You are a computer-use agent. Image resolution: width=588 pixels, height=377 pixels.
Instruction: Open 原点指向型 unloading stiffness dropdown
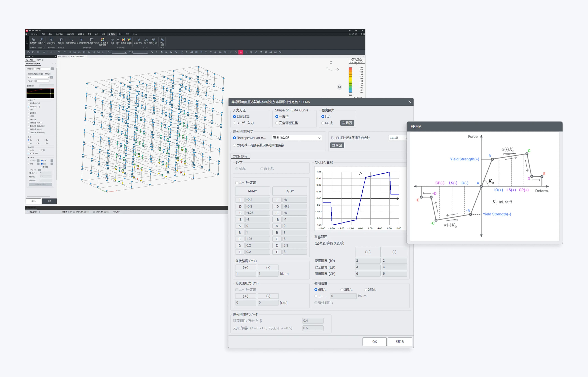(x=297, y=138)
